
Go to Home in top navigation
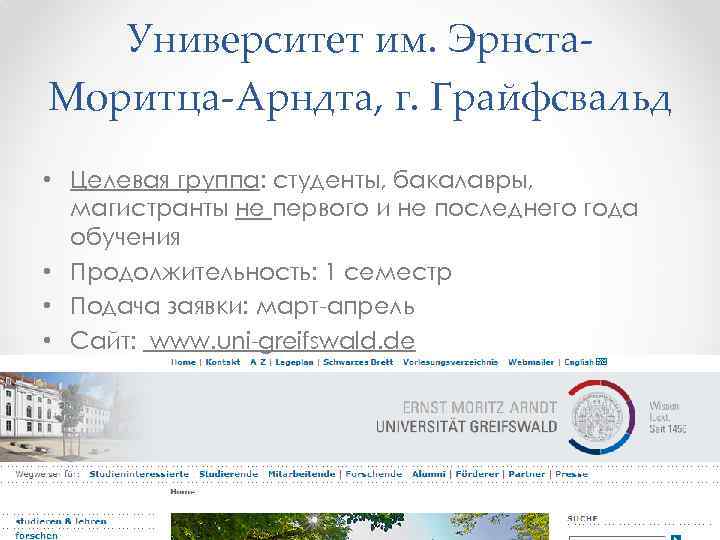pyautogui.click(x=183, y=362)
